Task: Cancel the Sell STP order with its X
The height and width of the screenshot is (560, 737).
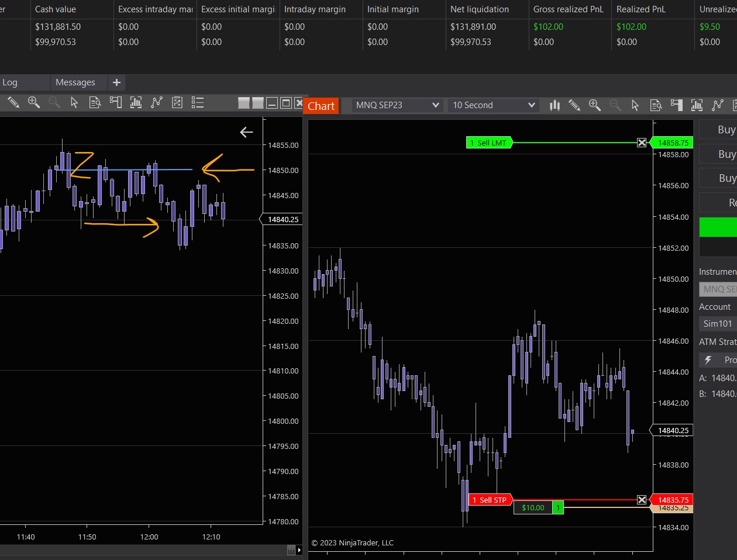Action: pos(642,500)
